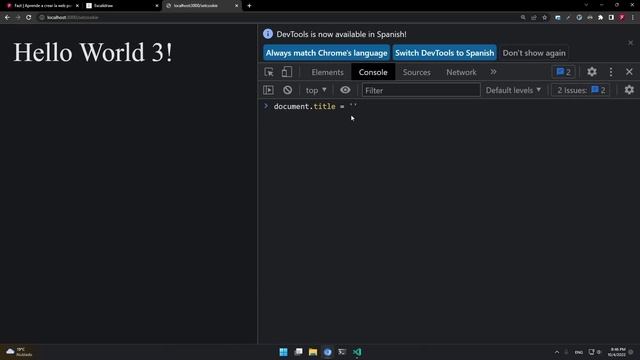The height and width of the screenshot is (360, 640).
Task: Select the inspect element picker icon
Action: (269, 72)
